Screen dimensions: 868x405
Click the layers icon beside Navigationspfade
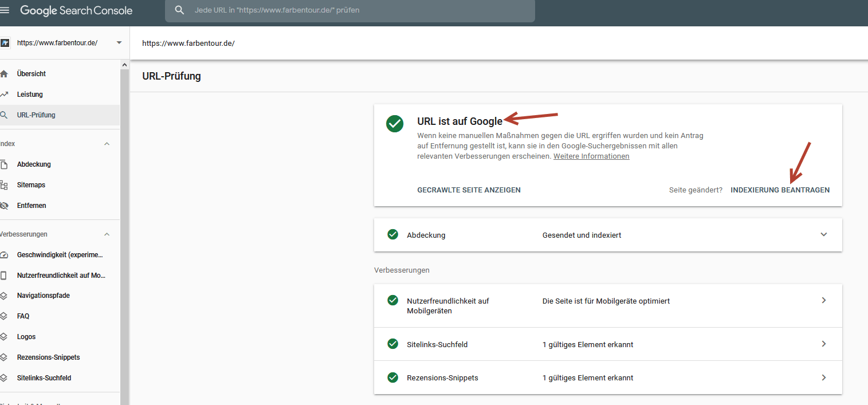4,296
